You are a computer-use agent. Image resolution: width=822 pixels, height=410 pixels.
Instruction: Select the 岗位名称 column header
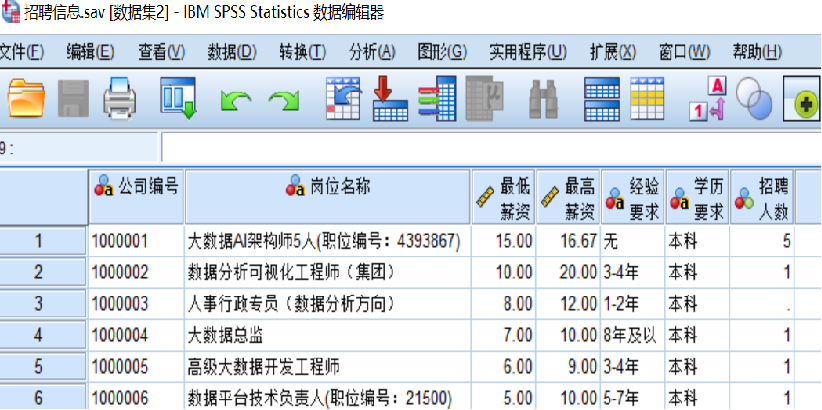coord(328,197)
